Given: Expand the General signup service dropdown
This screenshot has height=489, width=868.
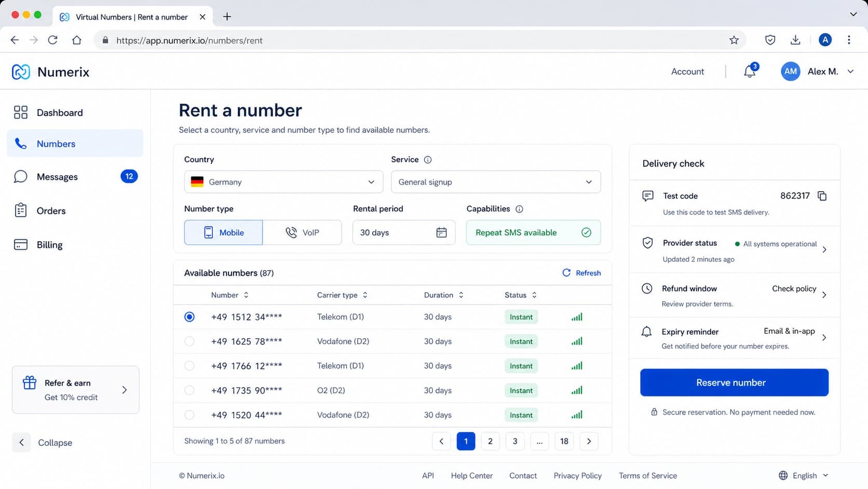Looking at the screenshot, I should [x=496, y=182].
